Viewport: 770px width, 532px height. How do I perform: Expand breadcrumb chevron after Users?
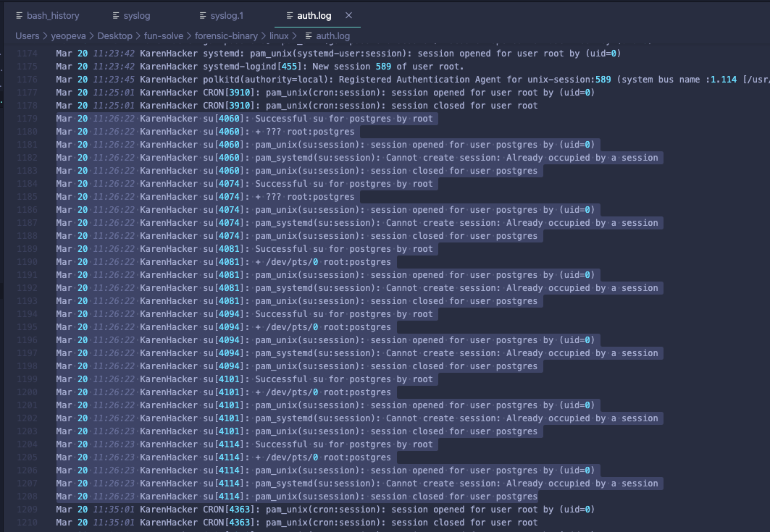45,35
